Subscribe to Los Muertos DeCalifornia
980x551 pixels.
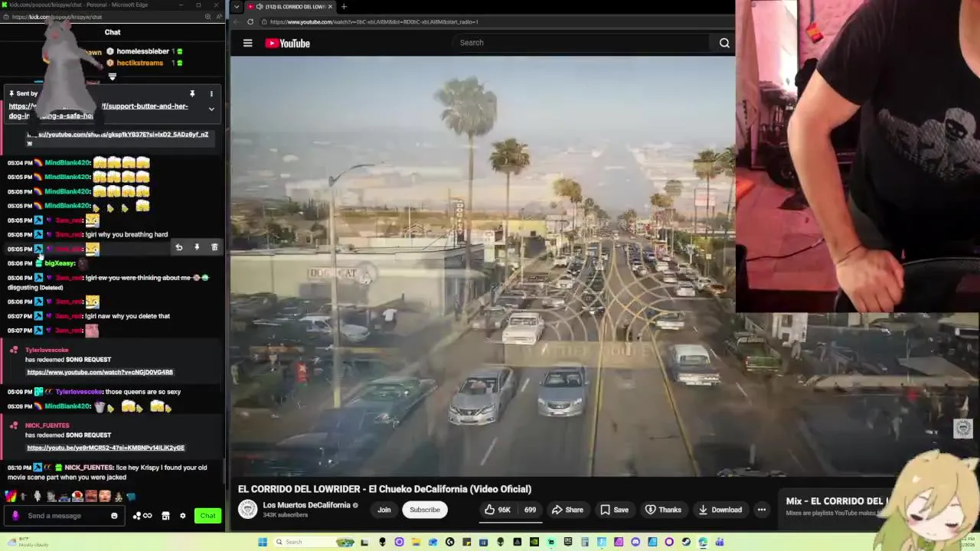(425, 510)
